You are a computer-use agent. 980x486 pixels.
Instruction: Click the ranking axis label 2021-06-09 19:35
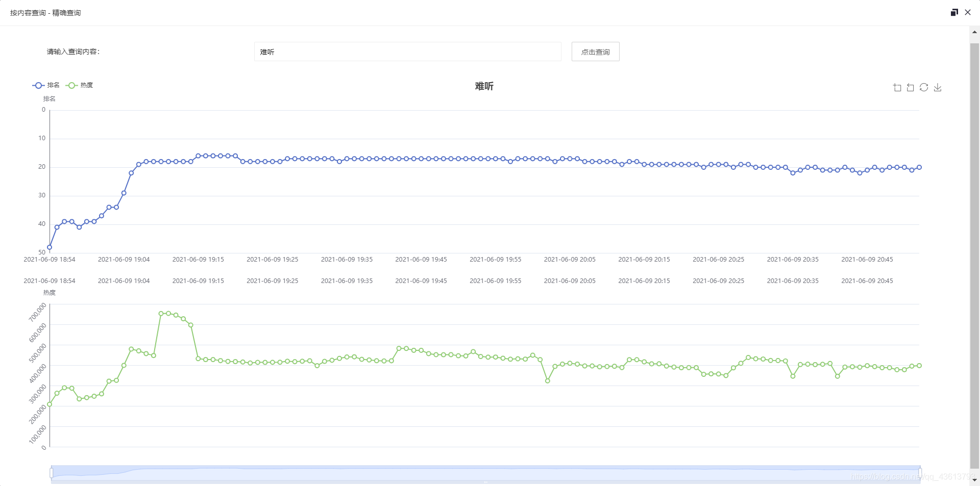click(347, 260)
